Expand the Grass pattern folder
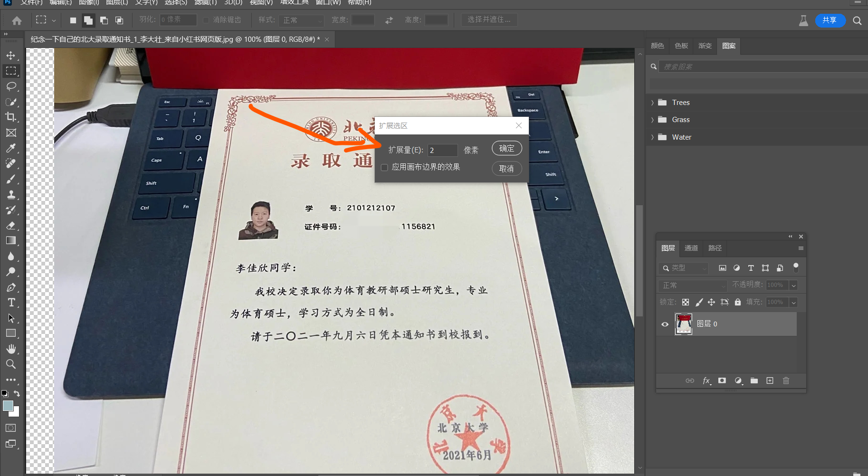Screen dimensions: 868x476 (x=652, y=120)
